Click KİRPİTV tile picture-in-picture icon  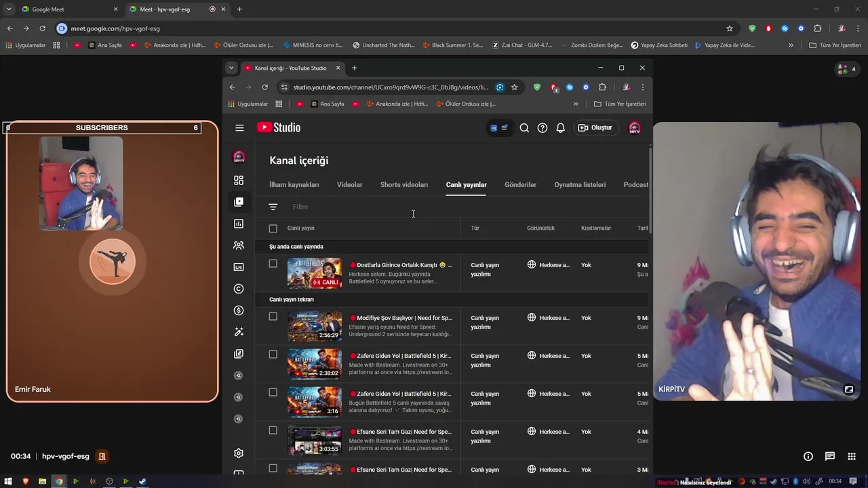coord(848,390)
